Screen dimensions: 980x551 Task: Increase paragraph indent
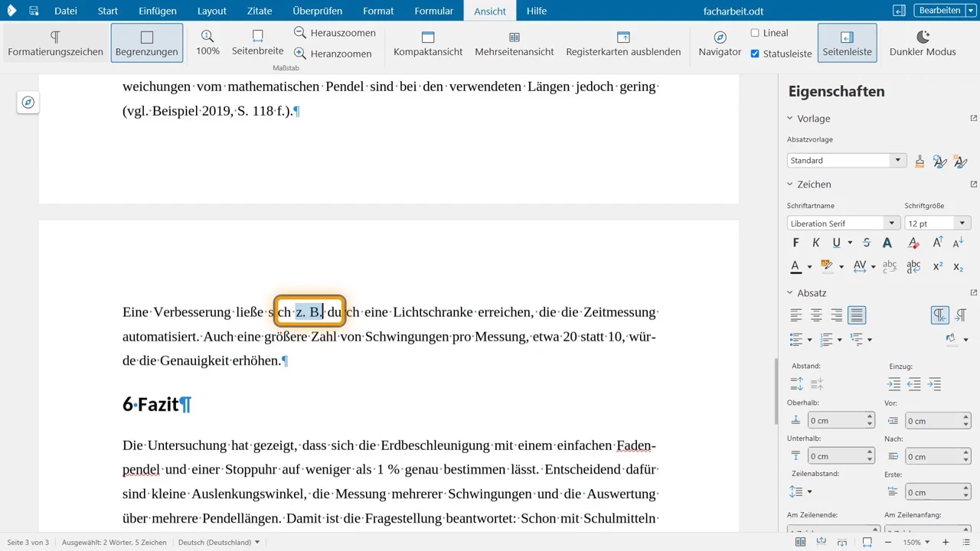coord(894,384)
